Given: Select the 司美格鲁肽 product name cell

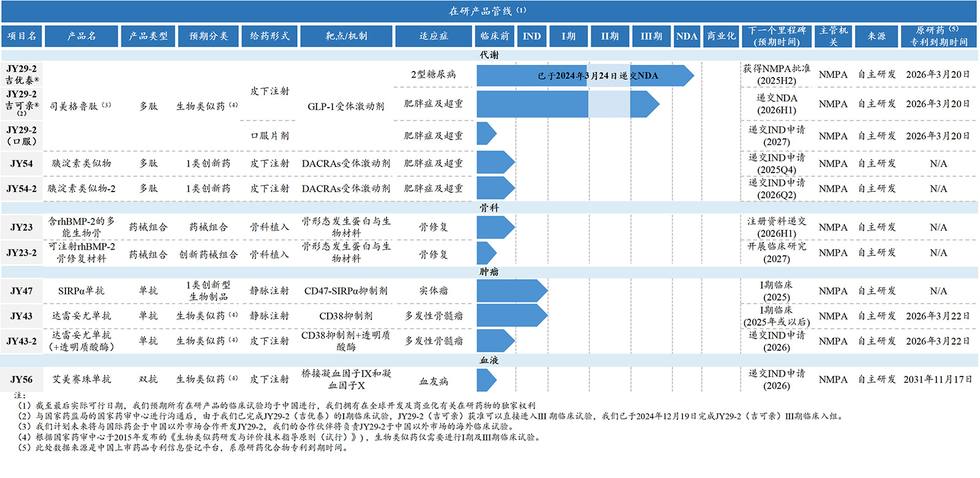Looking at the screenshot, I should click(x=80, y=106).
